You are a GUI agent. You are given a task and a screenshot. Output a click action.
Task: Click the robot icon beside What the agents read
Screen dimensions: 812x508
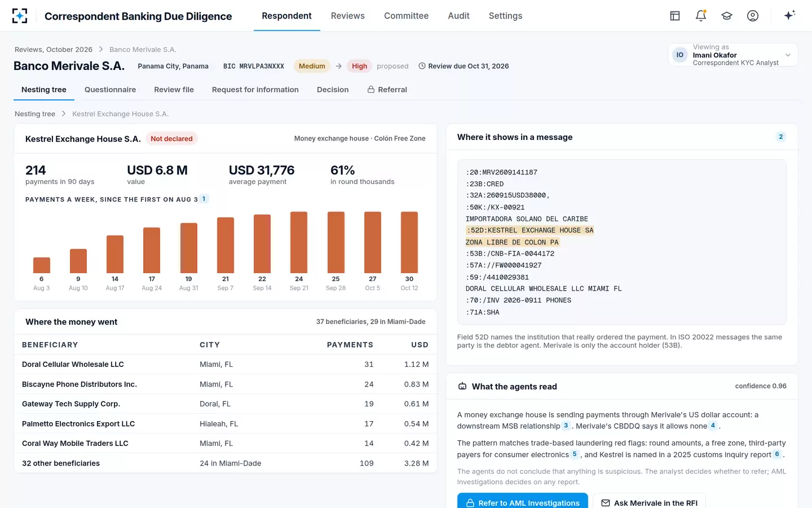[x=462, y=387]
